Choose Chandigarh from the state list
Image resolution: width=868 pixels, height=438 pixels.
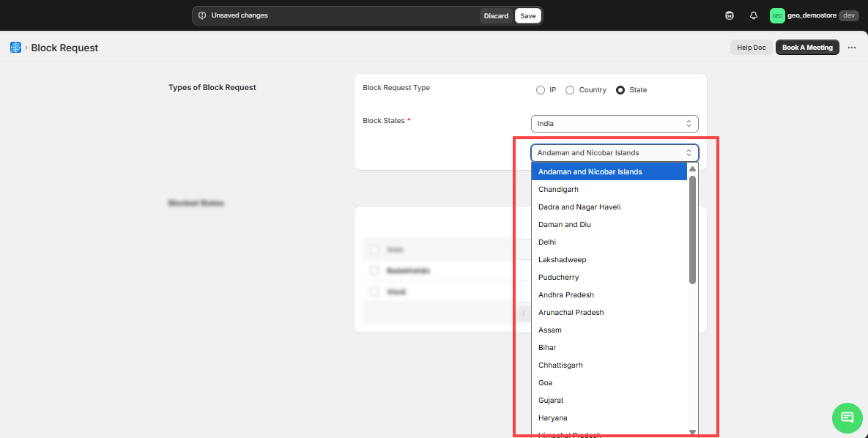pyautogui.click(x=558, y=190)
